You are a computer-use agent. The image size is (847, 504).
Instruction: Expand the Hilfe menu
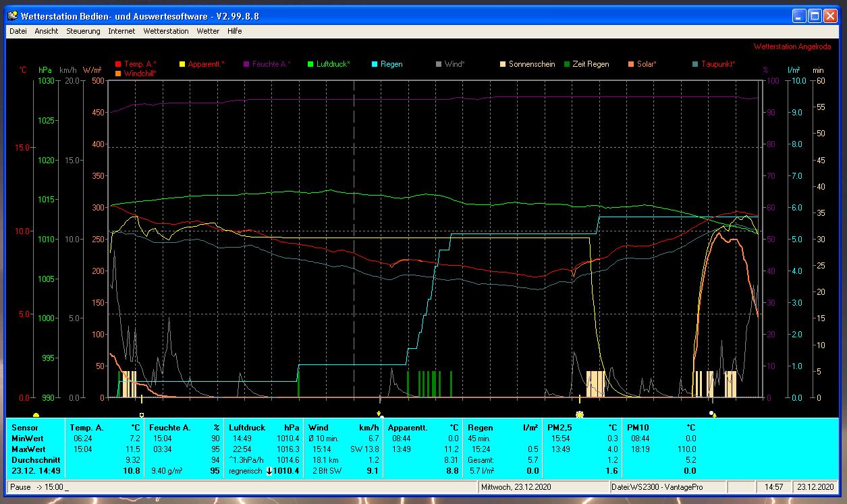pyautogui.click(x=234, y=31)
